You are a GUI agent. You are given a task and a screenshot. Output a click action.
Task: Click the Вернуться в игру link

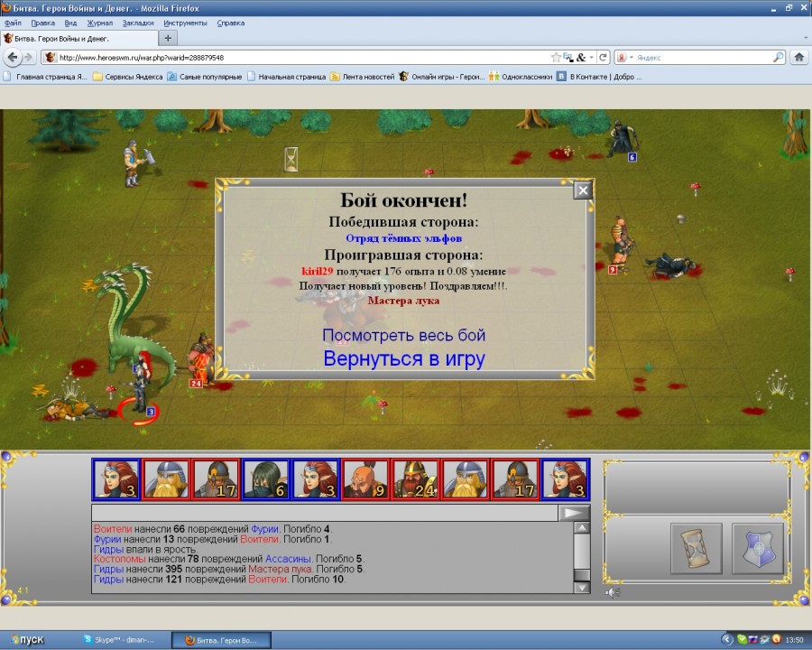(404, 358)
